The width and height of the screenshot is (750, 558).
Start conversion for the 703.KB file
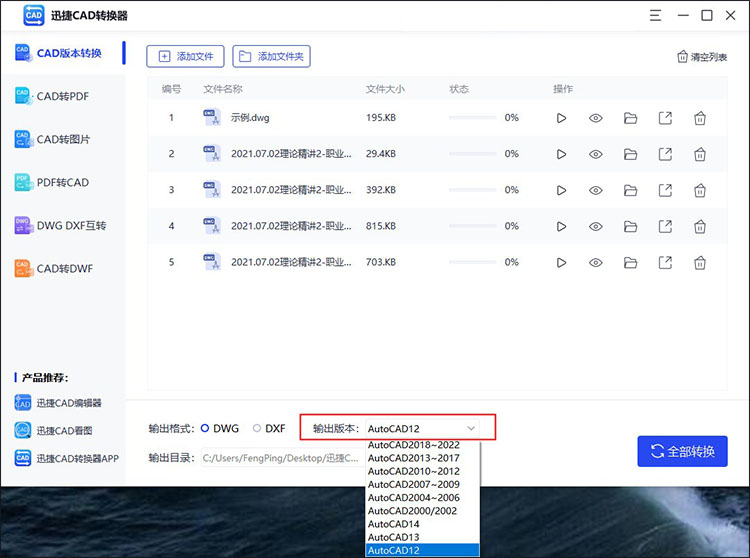click(561, 263)
